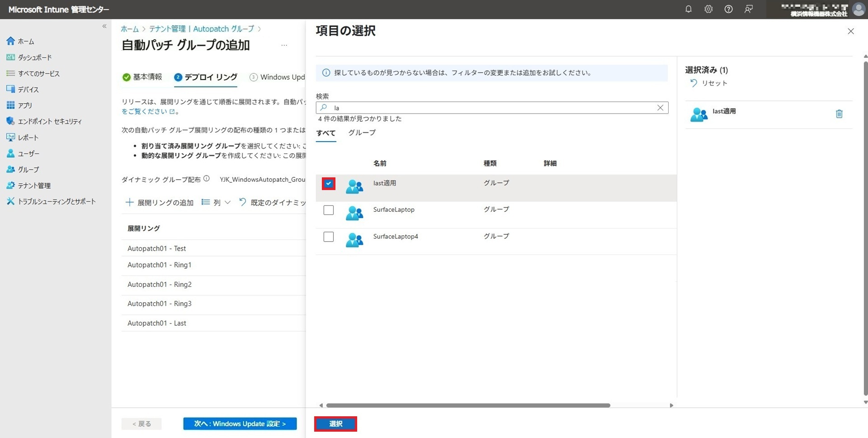Click the horizontal scrollbar in results panel
868x438 pixels.
tap(468, 405)
